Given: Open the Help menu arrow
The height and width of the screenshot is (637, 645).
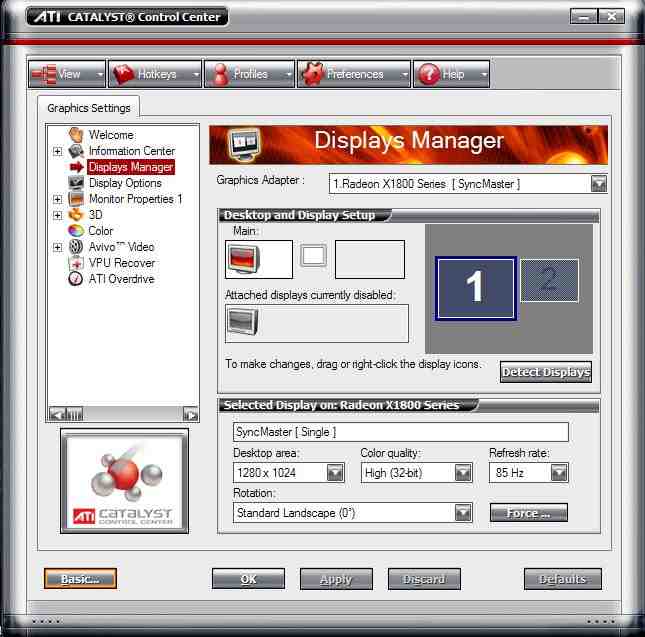Looking at the screenshot, I should coord(484,74).
